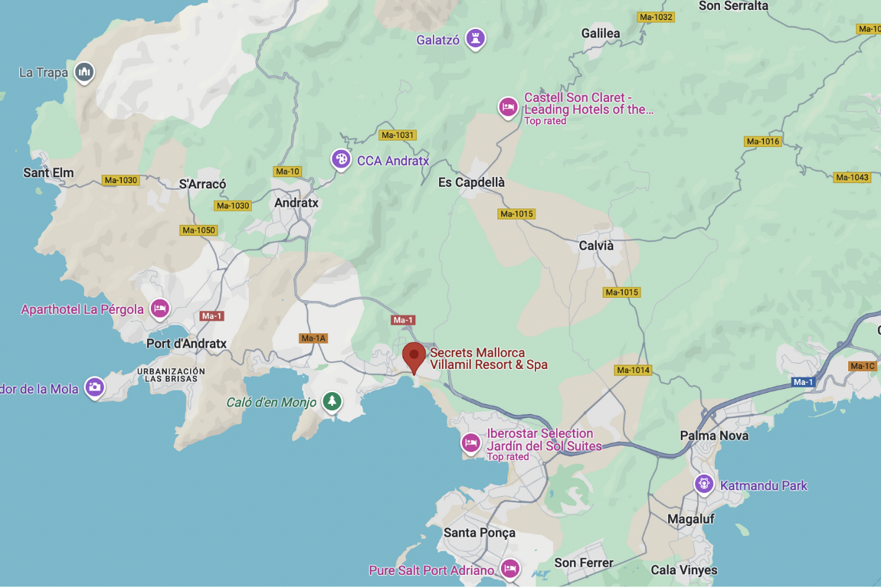The image size is (881, 588).
Task: Select the Katmandu Park attraction icon
Action: click(703, 484)
